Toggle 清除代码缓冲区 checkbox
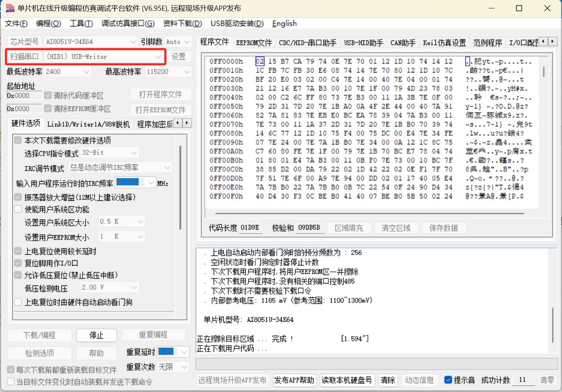The width and height of the screenshot is (562, 392). [x=48, y=95]
